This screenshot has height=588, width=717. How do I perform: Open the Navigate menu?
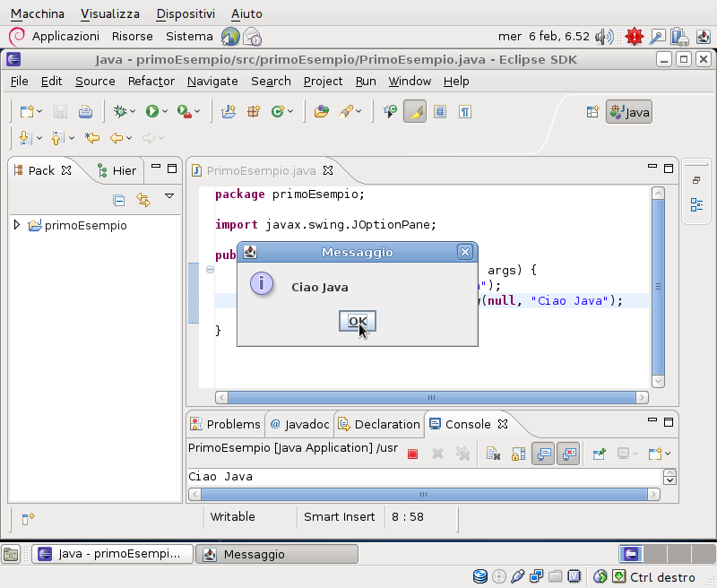pos(212,82)
